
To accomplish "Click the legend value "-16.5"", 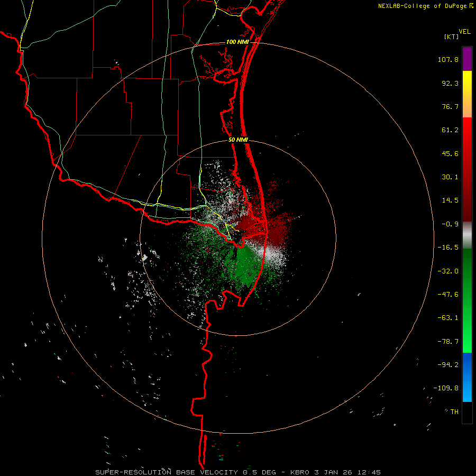I will pos(448,248).
